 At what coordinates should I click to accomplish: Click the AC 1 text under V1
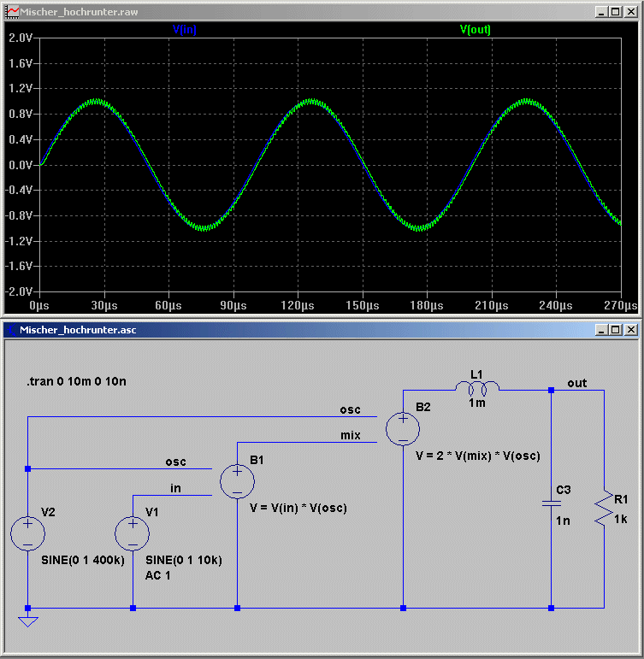(x=157, y=575)
